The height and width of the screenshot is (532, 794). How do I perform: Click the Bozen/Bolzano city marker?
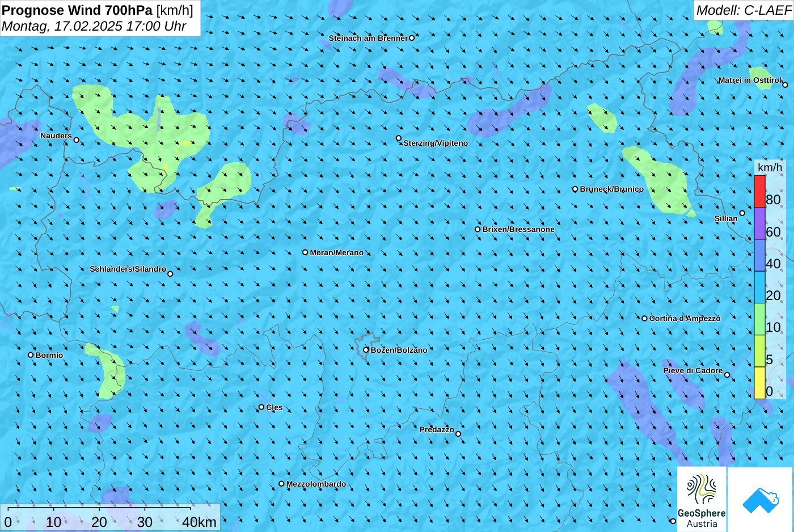(x=366, y=350)
